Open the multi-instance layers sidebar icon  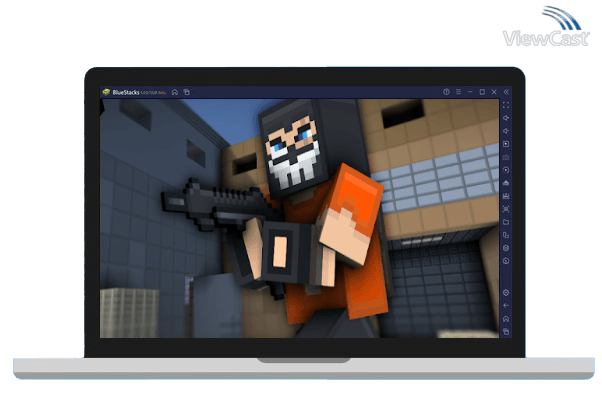506,248
